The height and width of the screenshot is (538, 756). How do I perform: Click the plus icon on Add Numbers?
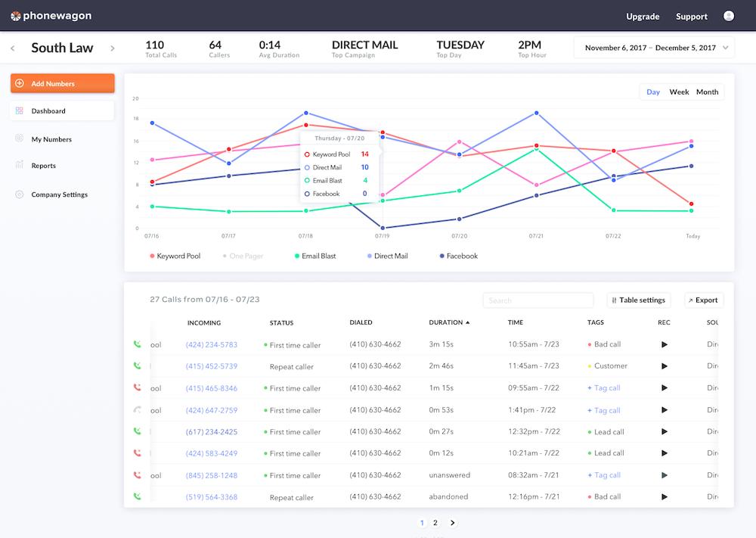coord(20,83)
